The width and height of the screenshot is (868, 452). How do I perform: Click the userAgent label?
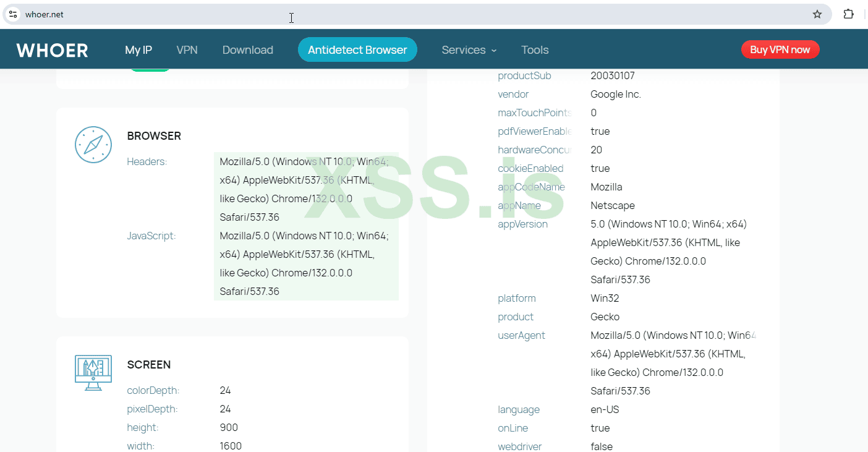click(522, 335)
